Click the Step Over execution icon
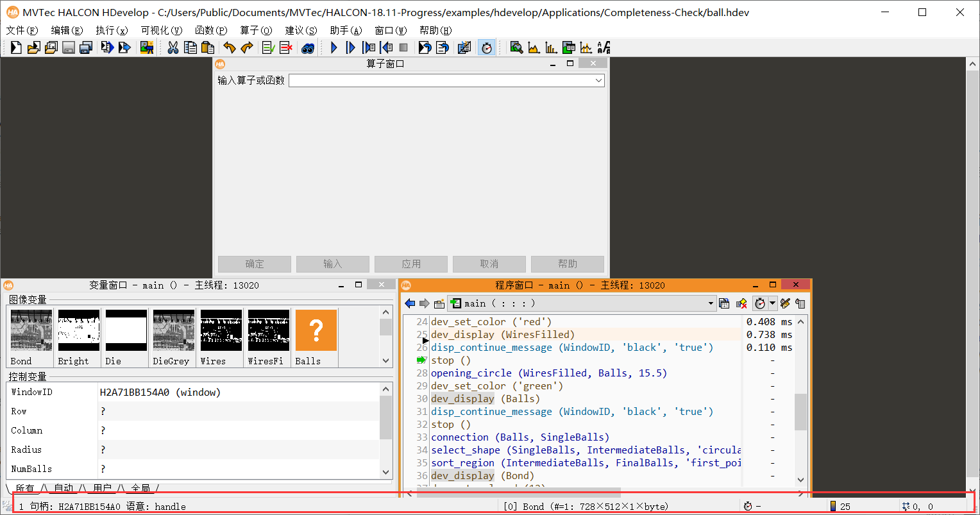This screenshot has height=515, width=980. [x=351, y=47]
